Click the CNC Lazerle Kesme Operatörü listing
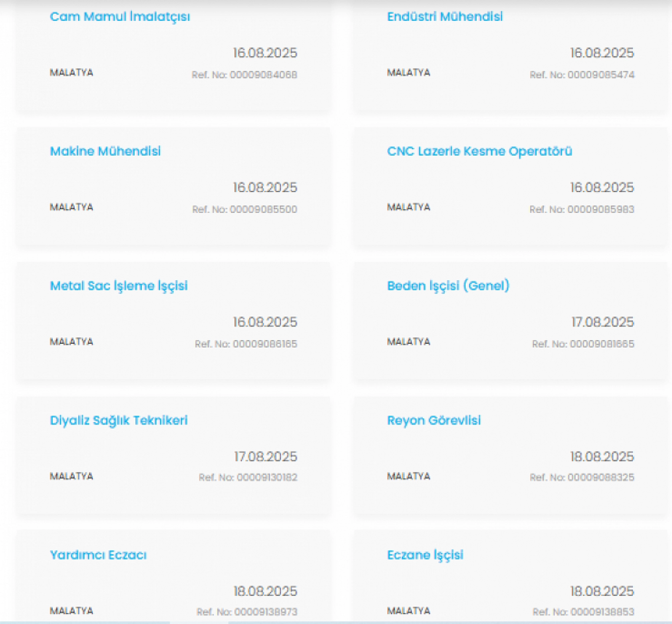672x624 pixels. pos(479,151)
